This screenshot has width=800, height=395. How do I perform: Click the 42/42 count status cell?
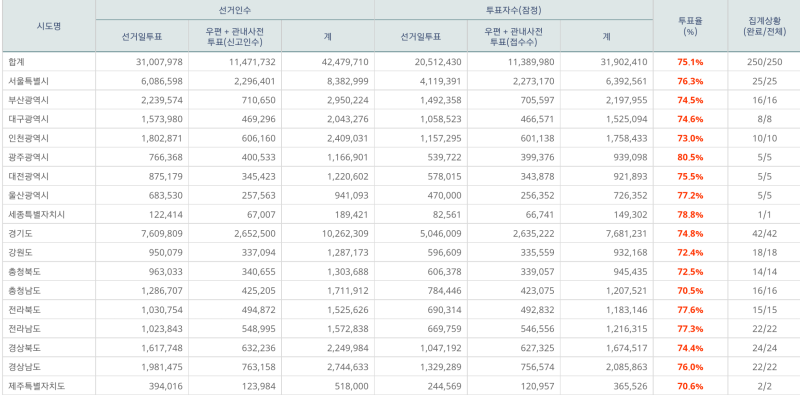[x=764, y=234]
